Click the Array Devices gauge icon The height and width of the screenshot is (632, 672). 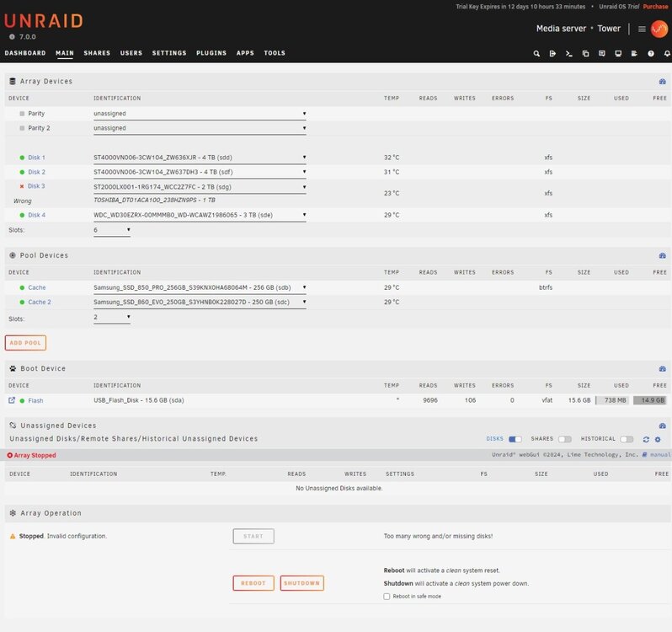coord(662,82)
